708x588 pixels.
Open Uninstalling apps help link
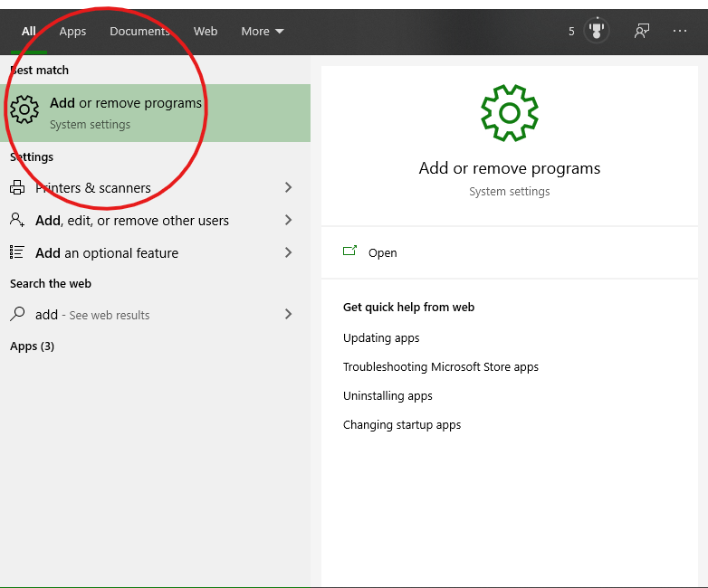[x=387, y=395]
